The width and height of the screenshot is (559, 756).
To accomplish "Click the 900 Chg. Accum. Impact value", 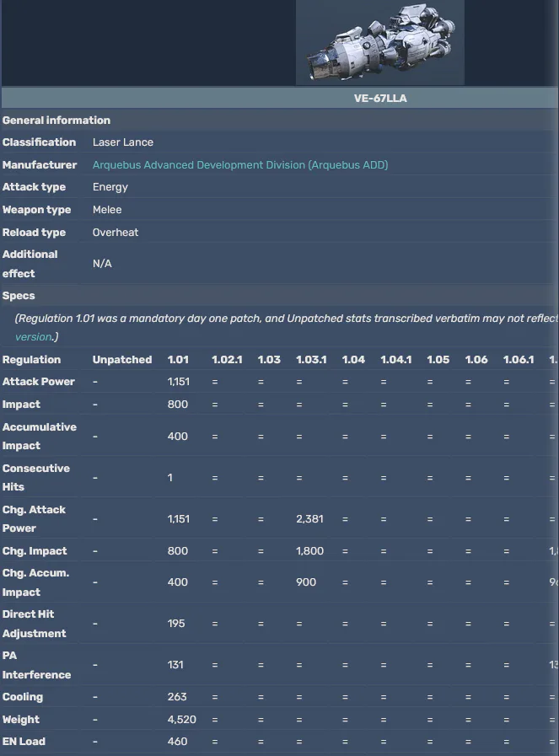I will pos(306,582).
